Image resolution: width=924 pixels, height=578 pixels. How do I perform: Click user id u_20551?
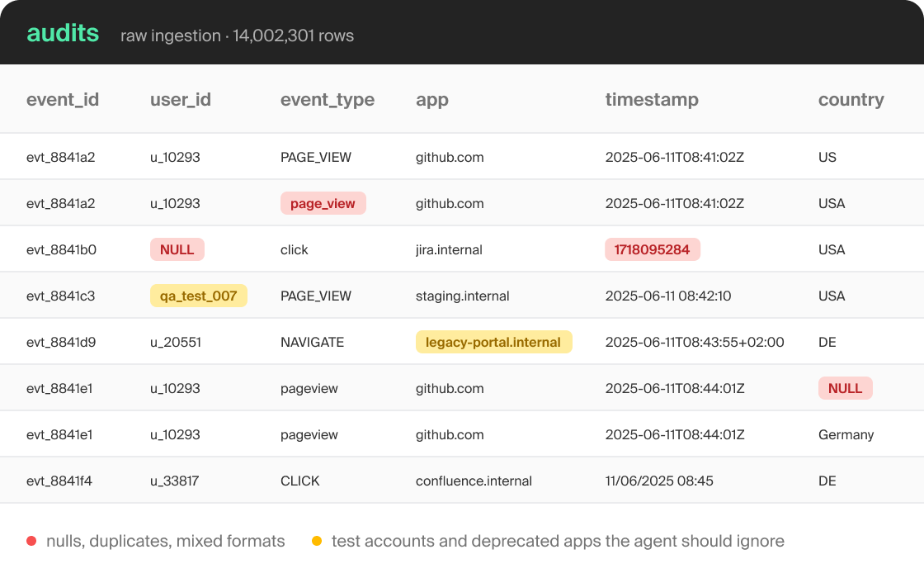176,342
